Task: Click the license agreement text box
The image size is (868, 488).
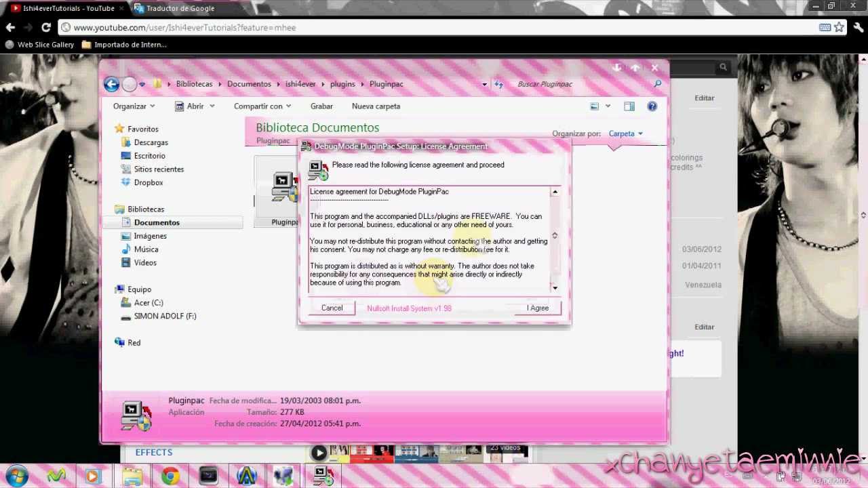Action: (x=429, y=239)
